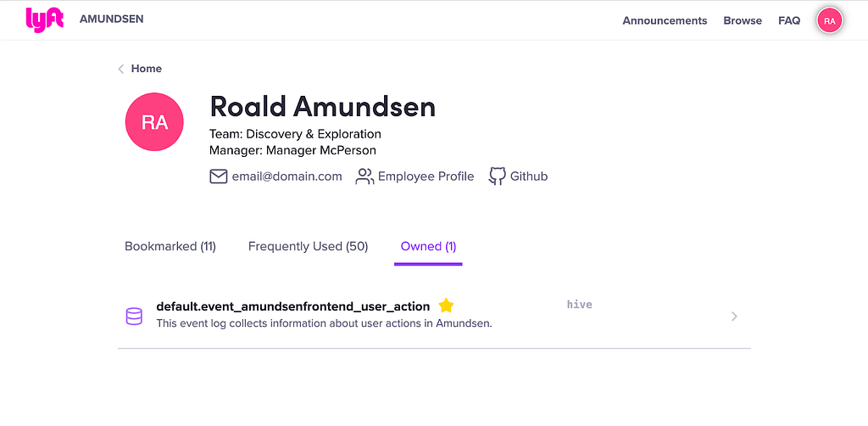Open Announcements in the top navigation
This screenshot has width=868, height=426.
(665, 20)
